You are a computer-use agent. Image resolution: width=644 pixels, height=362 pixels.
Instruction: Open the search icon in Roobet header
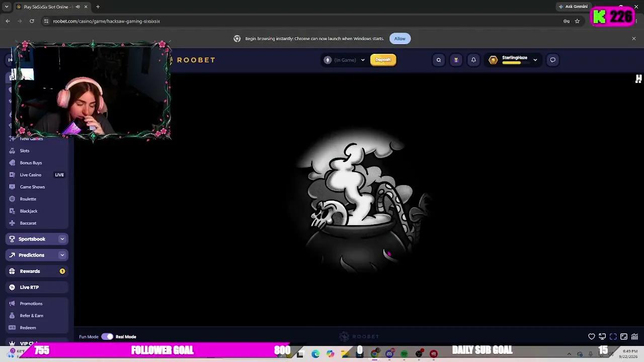(439, 60)
